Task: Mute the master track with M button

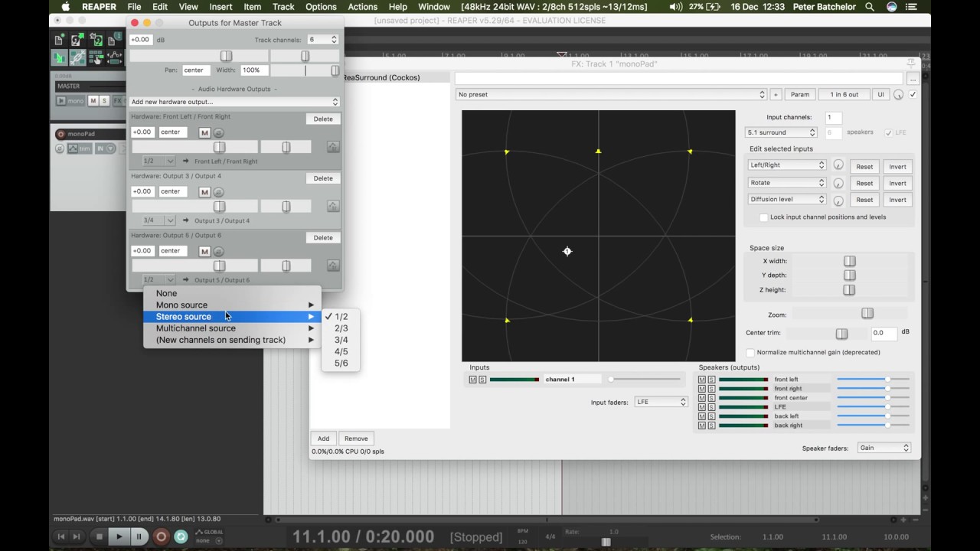Action: click(93, 101)
